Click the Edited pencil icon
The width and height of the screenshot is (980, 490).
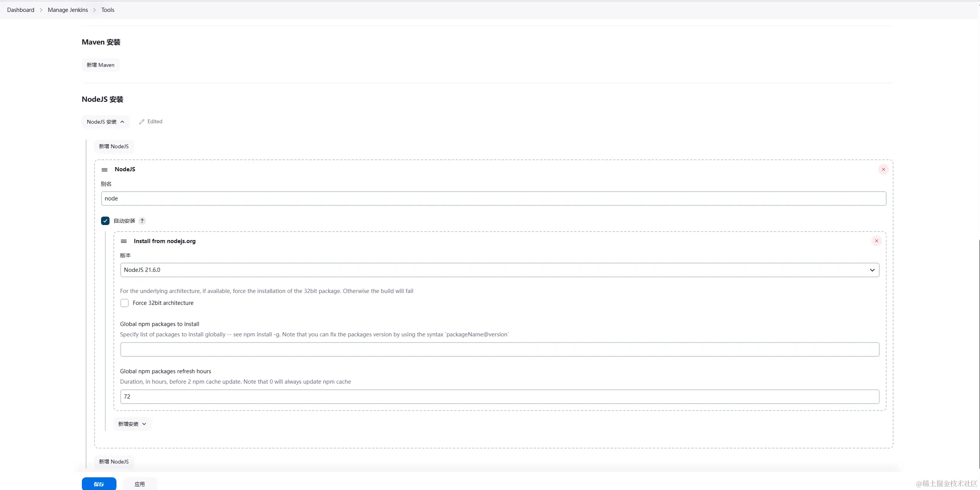click(142, 122)
